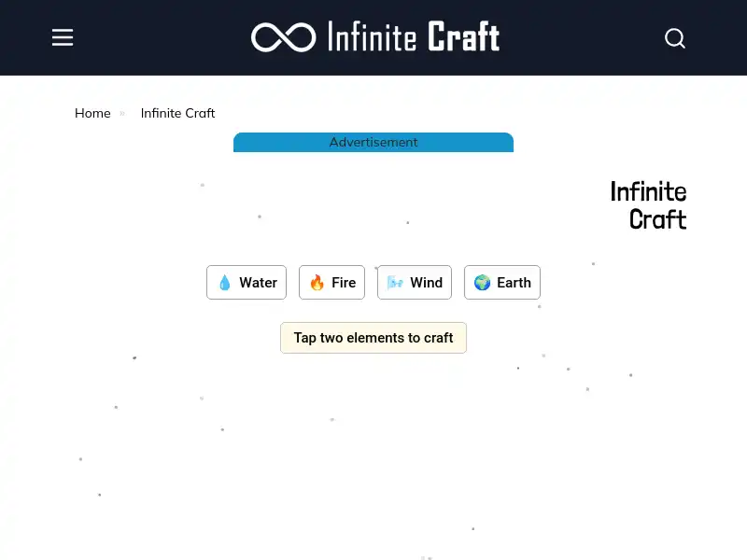Screen dimensions: 747x560
Task: Click the Advertisement banner
Action: point(373,143)
